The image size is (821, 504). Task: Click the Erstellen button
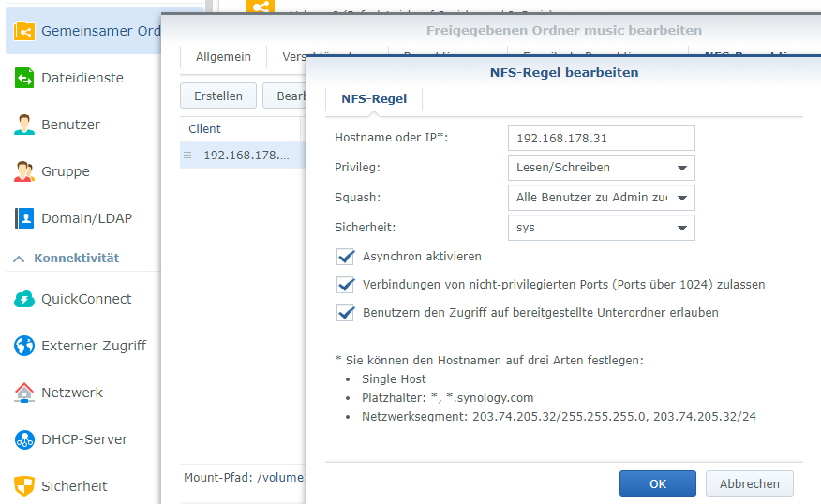pyautogui.click(x=218, y=96)
